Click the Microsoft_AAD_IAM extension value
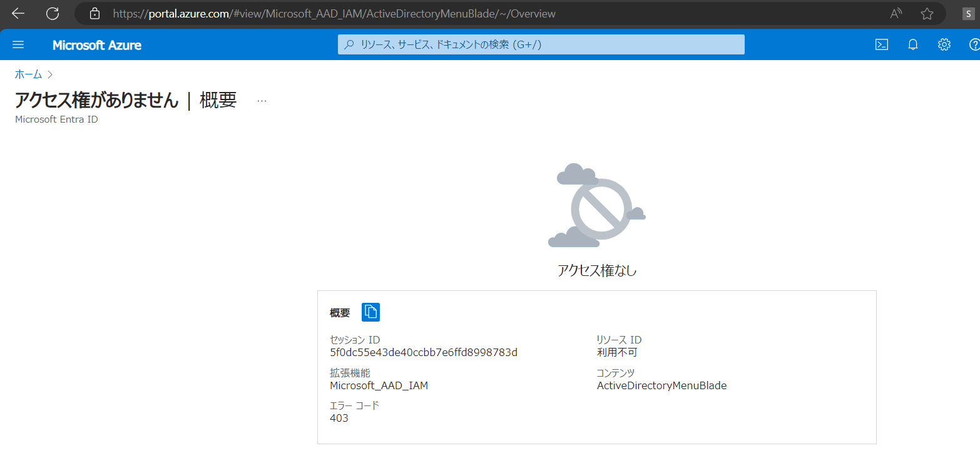980x453 pixels. (379, 385)
